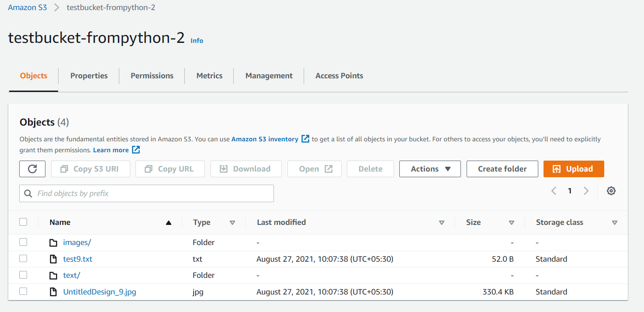Check the select-all objects checkbox
This screenshot has width=644, height=312.
[x=23, y=222]
